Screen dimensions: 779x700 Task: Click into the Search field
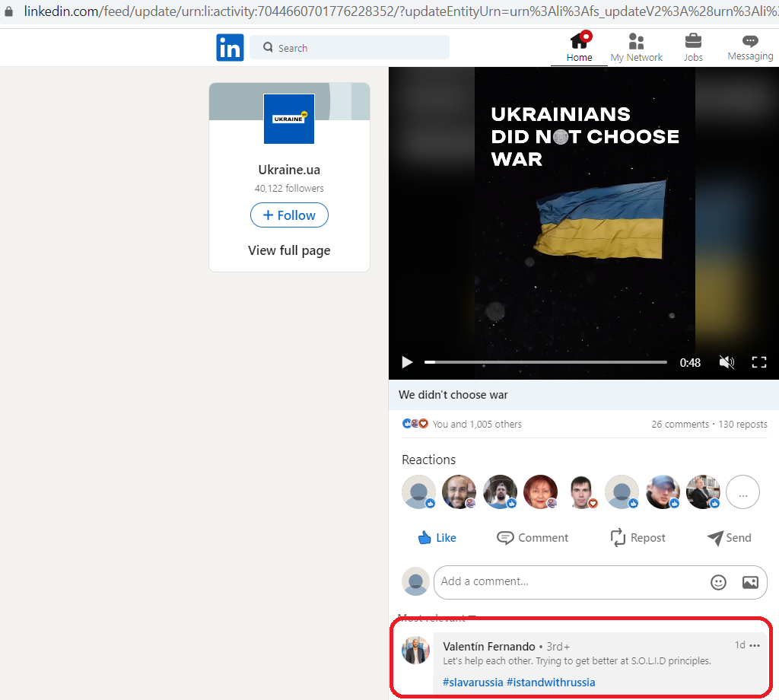pos(349,48)
